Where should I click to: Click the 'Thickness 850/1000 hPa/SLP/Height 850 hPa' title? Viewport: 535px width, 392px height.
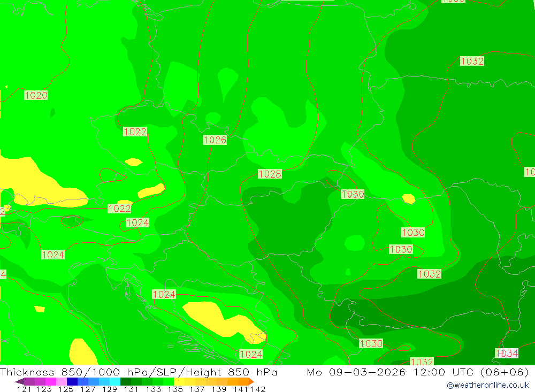pos(139,372)
